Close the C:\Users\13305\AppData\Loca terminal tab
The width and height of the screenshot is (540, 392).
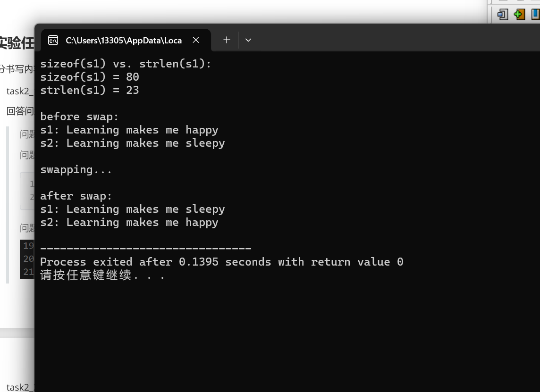click(196, 40)
